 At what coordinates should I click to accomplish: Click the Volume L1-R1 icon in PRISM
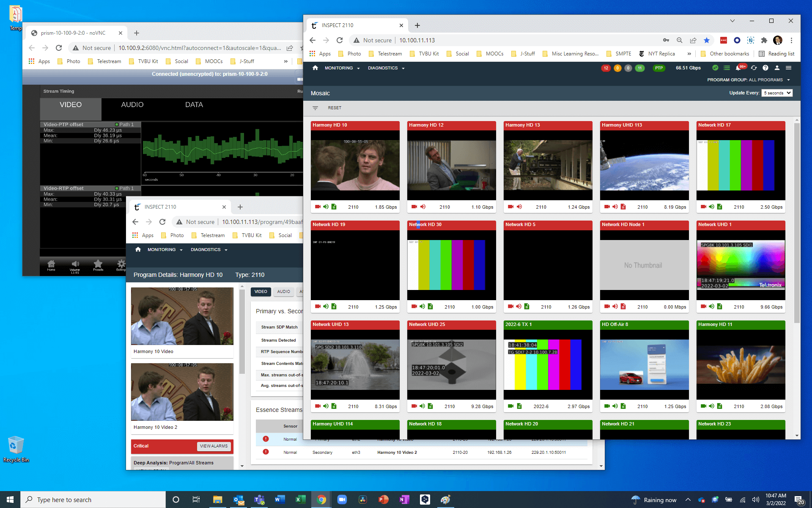point(75,266)
